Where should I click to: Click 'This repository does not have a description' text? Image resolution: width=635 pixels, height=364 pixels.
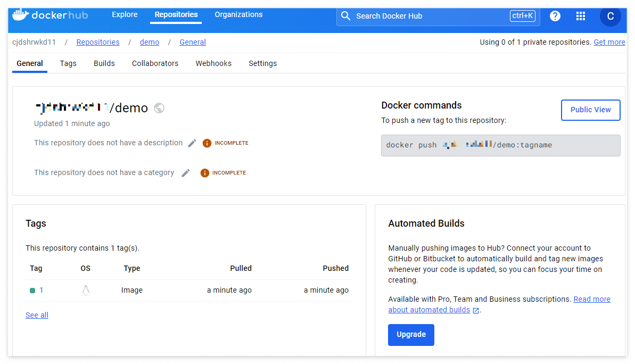[x=108, y=143]
